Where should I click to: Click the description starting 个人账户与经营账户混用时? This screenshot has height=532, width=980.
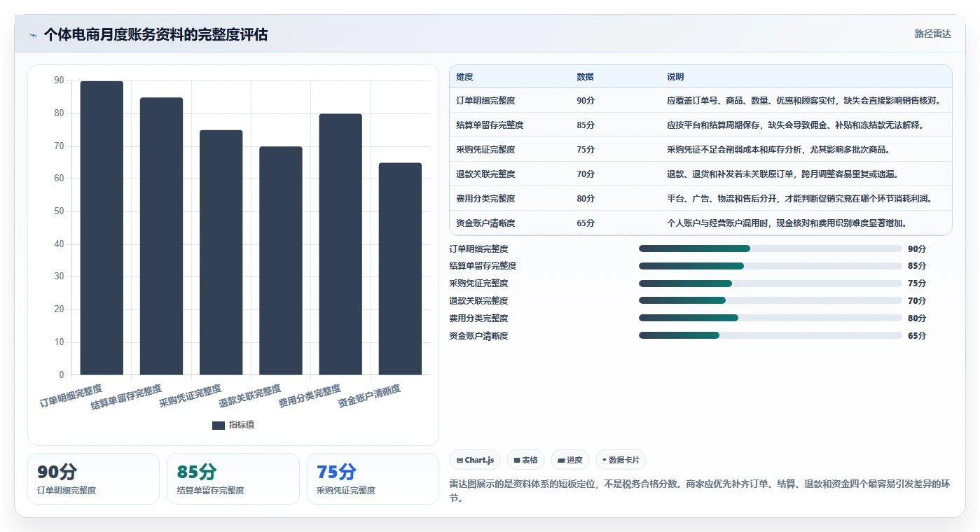pyautogui.click(x=787, y=223)
